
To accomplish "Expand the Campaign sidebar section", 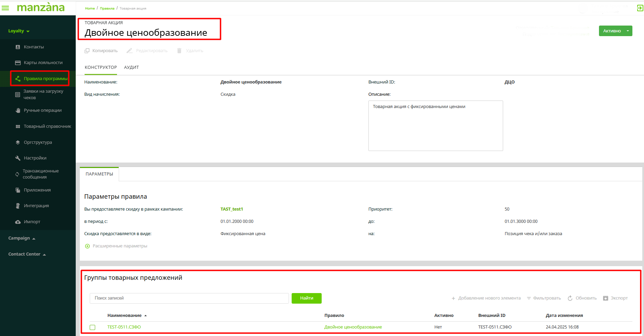I will pos(22,238).
